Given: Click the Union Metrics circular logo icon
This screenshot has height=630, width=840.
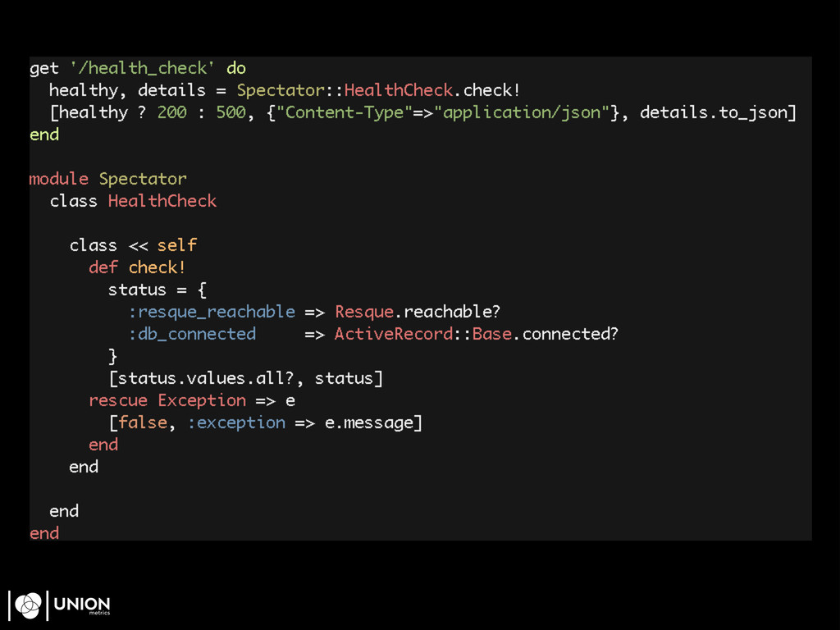Looking at the screenshot, I should [x=28, y=605].
